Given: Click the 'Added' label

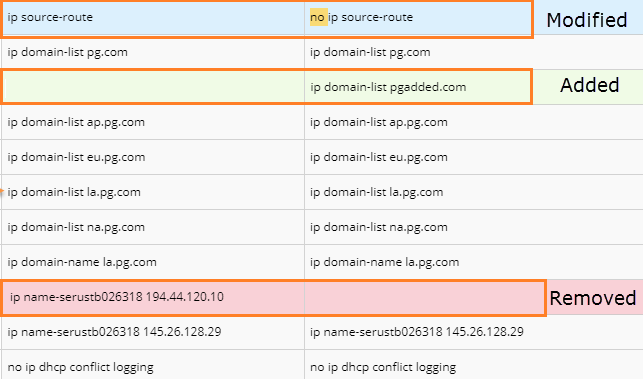Looking at the screenshot, I should pyautogui.click(x=589, y=85).
